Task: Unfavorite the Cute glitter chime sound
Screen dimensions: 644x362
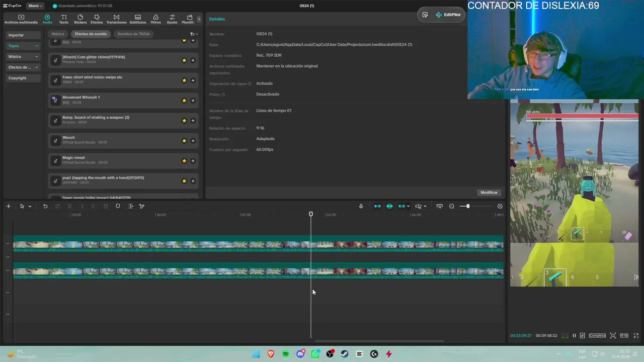Action: click(x=184, y=60)
